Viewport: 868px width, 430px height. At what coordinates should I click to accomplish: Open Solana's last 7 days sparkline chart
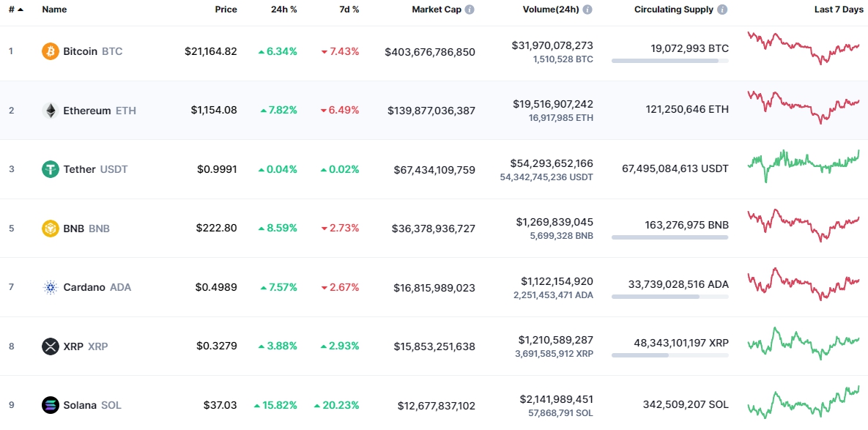click(x=804, y=401)
